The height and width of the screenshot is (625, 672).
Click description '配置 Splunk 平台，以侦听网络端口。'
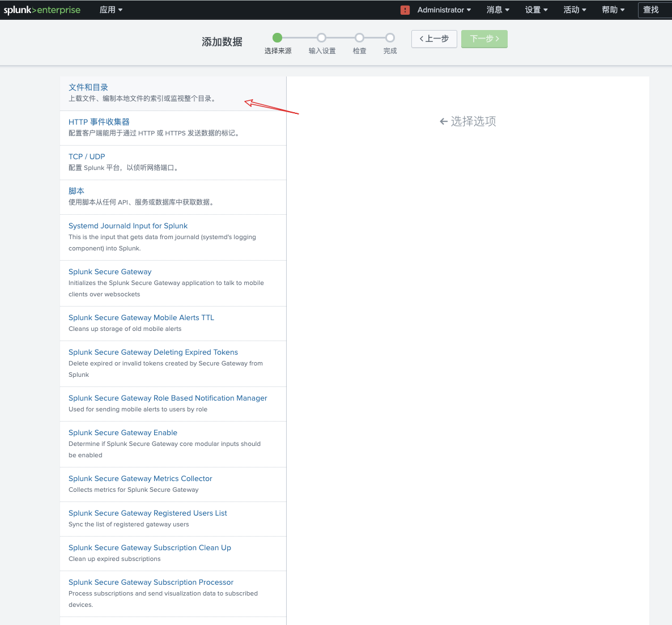coord(124,168)
